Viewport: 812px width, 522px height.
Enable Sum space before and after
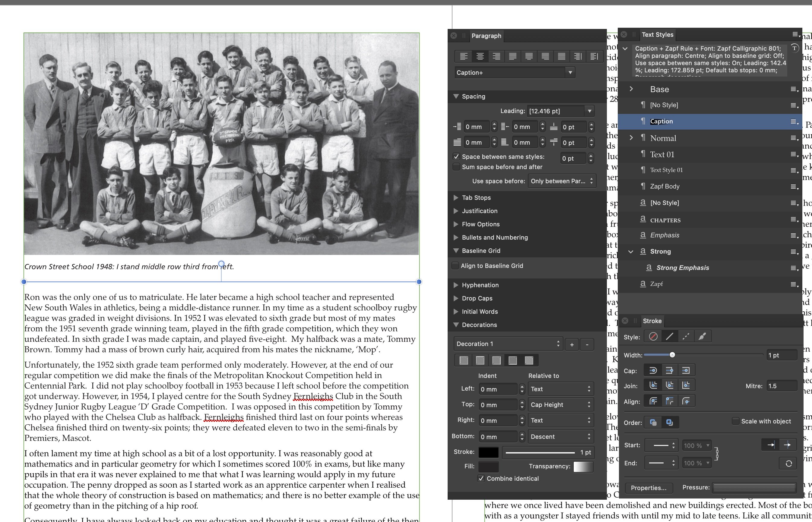pos(457,167)
